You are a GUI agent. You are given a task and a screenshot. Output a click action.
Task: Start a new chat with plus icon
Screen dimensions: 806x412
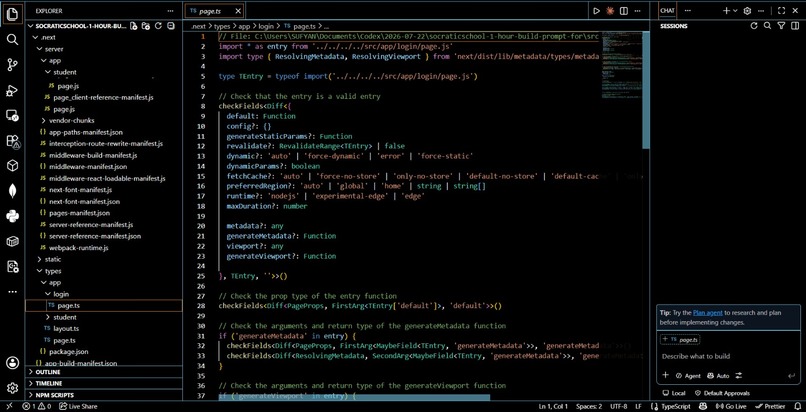pos(726,10)
